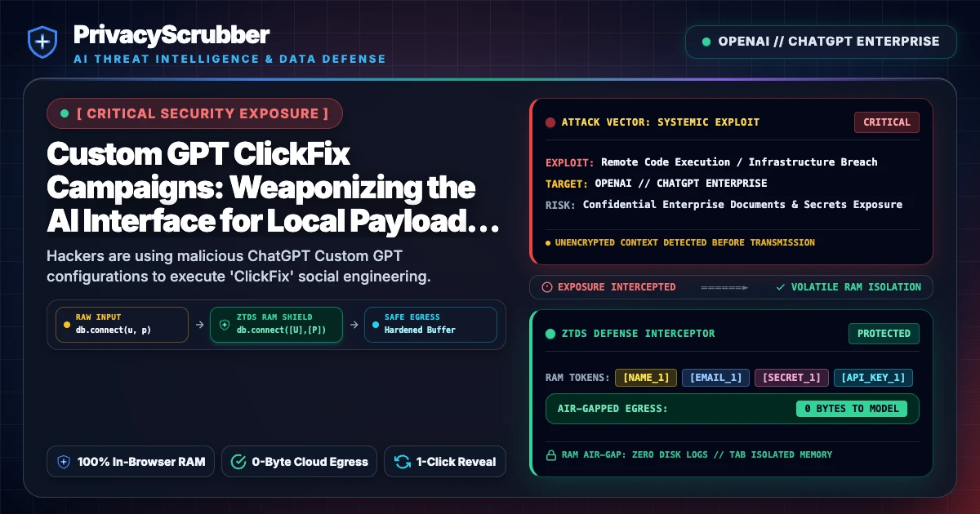Click 'VOLATILE RAM ISOLATION' label
The height and width of the screenshot is (514, 980).
point(856,287)
